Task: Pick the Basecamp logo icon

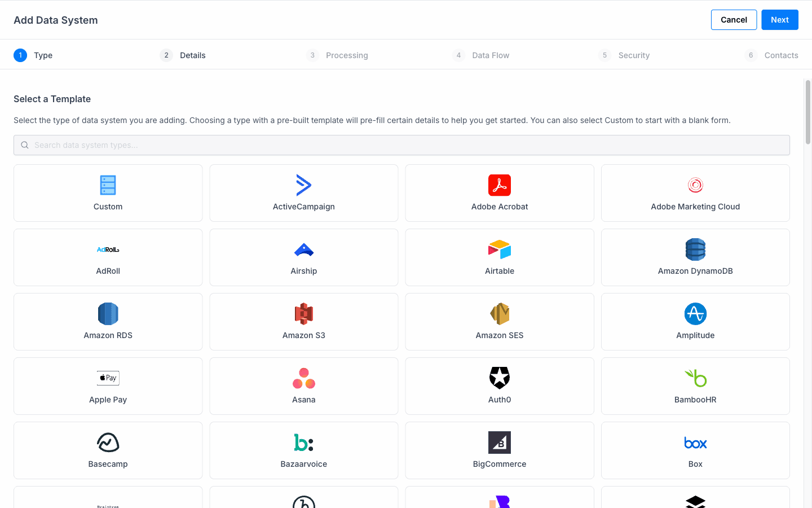Action: pyautogui.click(x=108, y=443)
